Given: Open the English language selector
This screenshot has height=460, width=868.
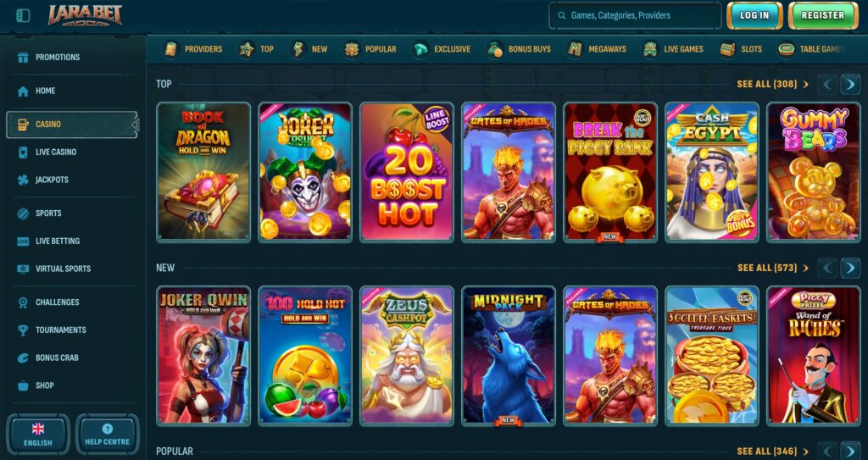Looking at the screenshot, I should [x=37, y=435].
